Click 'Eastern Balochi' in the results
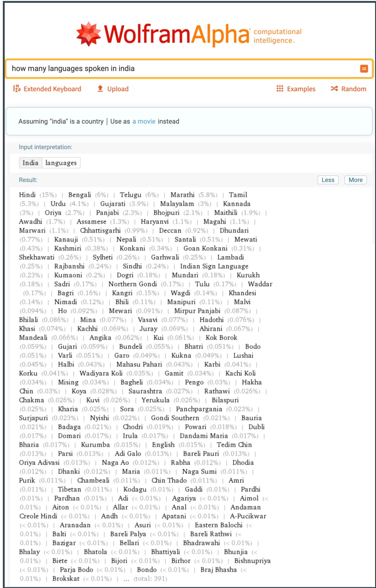This screenshot has height=588, width=376. click(x=219, y=525)
